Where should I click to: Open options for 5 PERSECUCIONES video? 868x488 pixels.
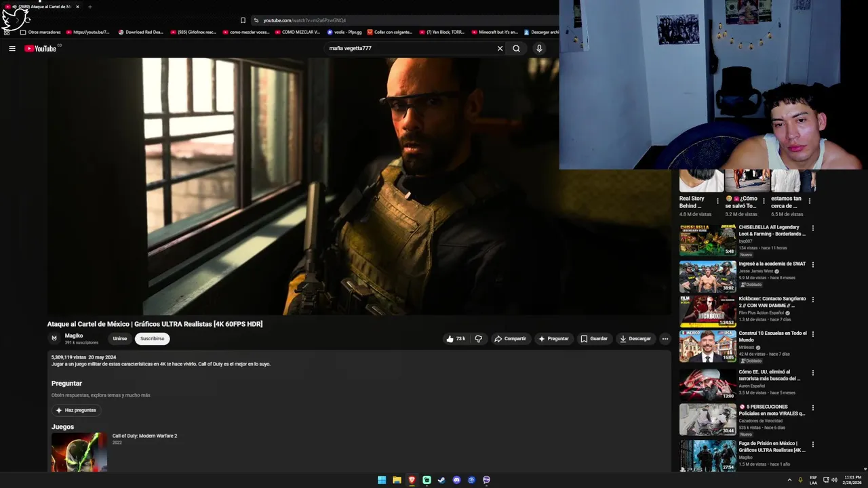coord(812,408)
